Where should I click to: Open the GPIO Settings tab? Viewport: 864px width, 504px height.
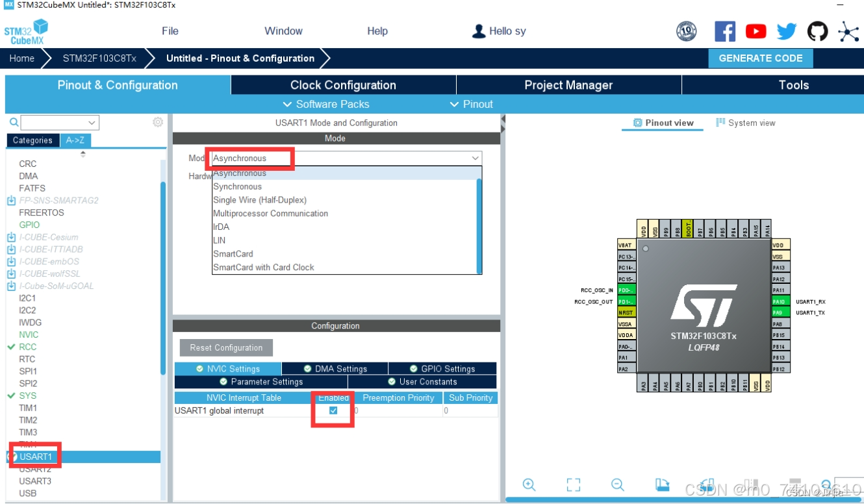(442, 368)
